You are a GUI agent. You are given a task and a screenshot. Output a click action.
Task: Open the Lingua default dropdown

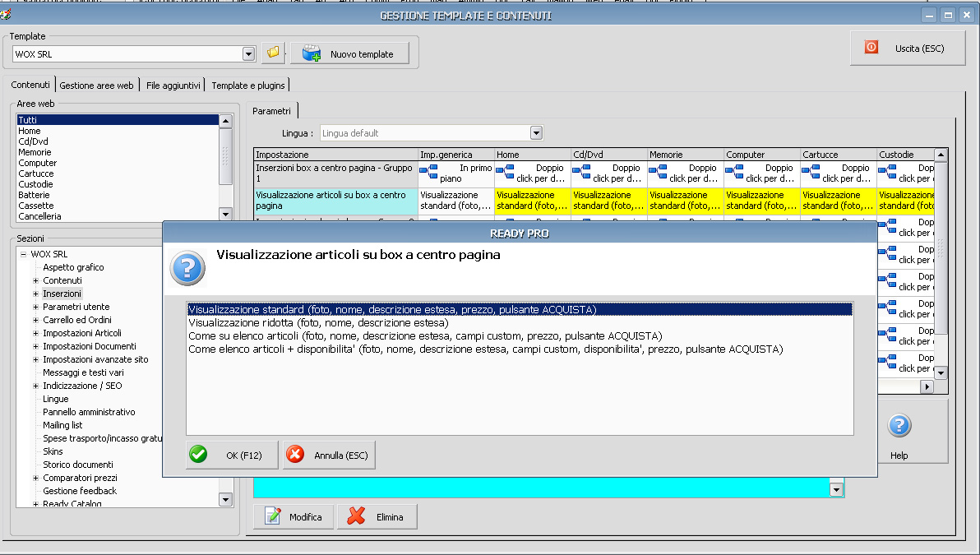point(536,133)
